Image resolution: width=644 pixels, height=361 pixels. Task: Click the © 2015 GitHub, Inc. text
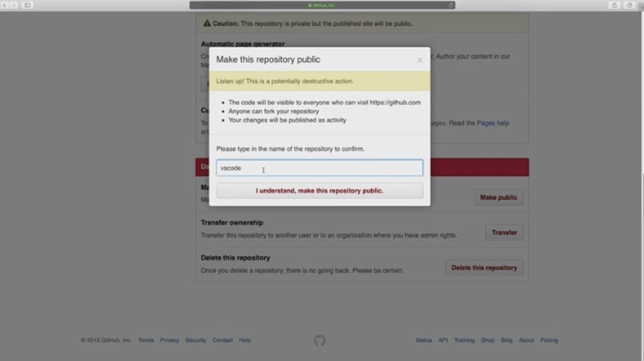(106, 340)
